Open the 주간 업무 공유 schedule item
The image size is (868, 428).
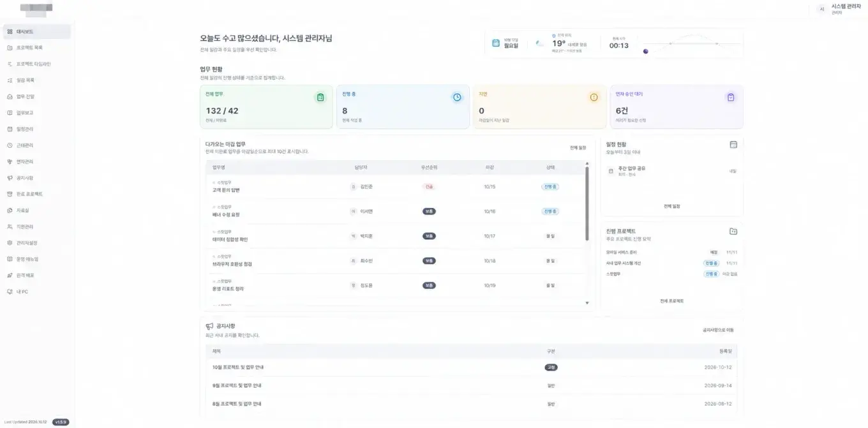(672, 172)
